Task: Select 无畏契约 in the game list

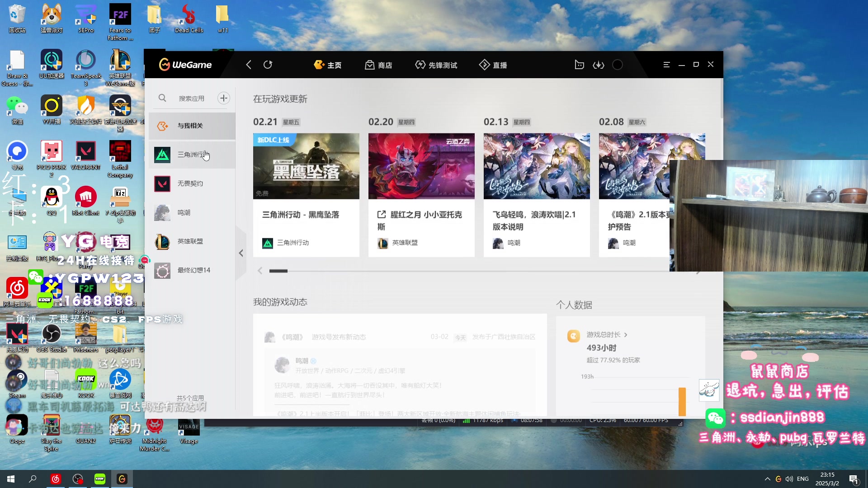Action: [x=192, y=183]
